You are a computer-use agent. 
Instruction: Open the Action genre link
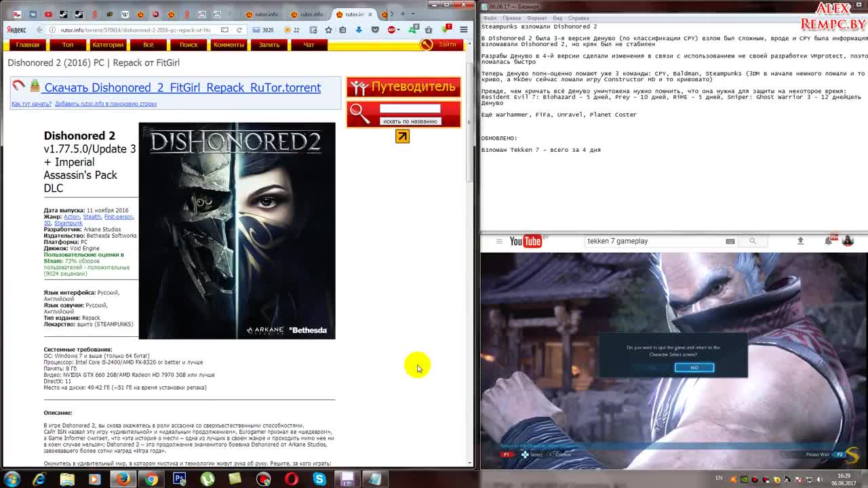point(71,217)
